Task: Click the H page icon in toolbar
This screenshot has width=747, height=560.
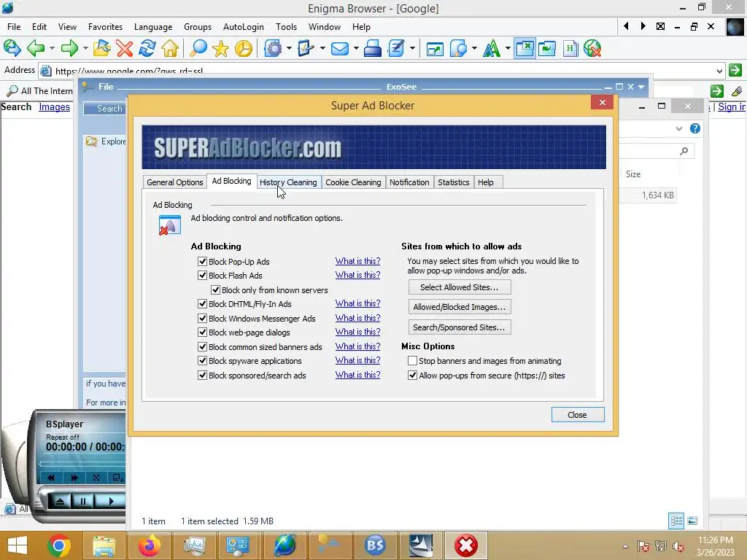Action: 570,48
